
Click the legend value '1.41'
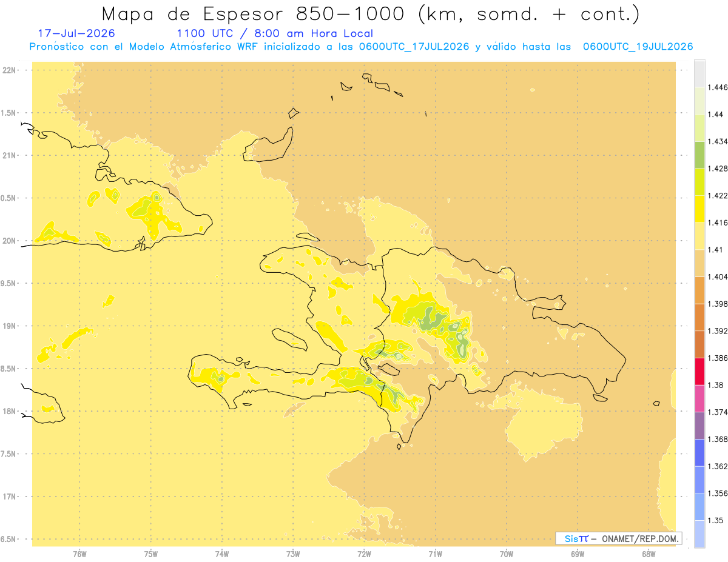click(x=716, y=250)
